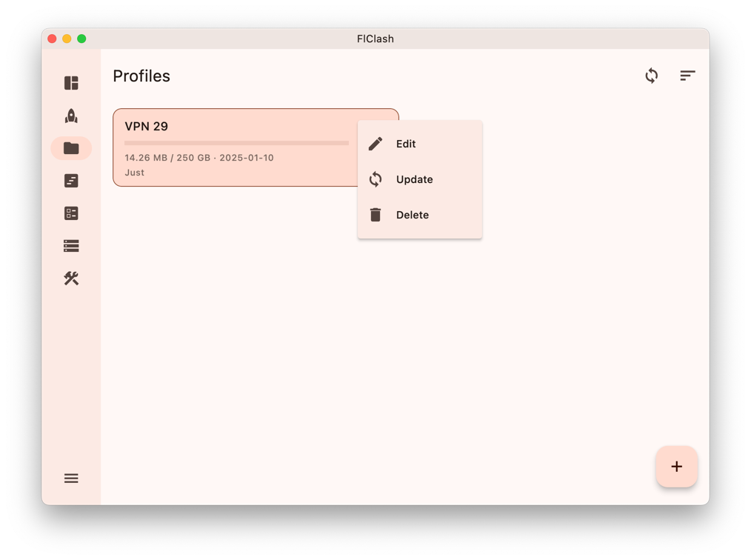
Task: Open the server stack Resources icon
Action: point(71,246)
